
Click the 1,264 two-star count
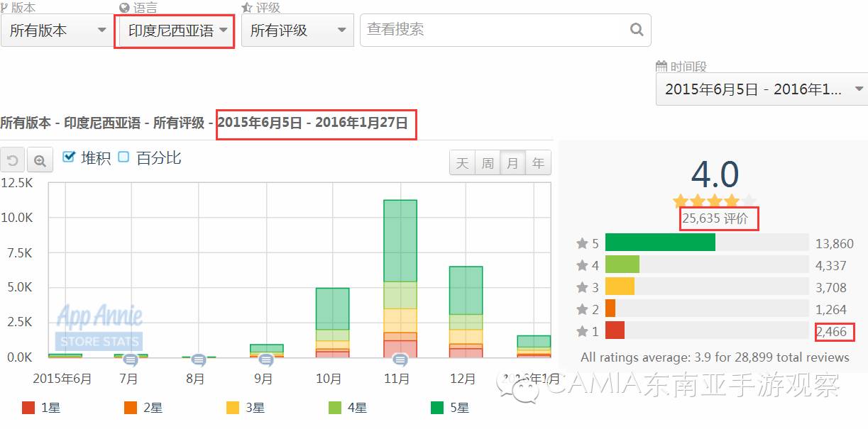tap(831, 310)
